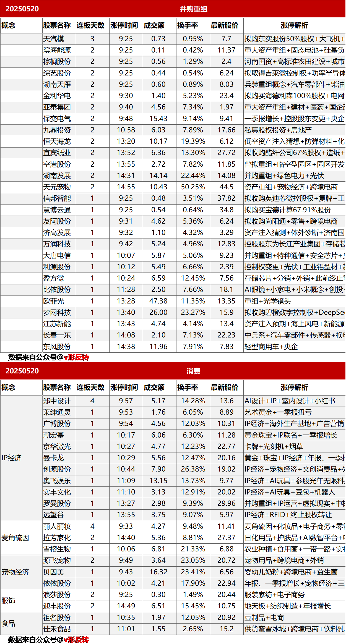Select stock name 罗曼股份
Image resolution: width=346 pixels, height=644 pixels.
57,503
